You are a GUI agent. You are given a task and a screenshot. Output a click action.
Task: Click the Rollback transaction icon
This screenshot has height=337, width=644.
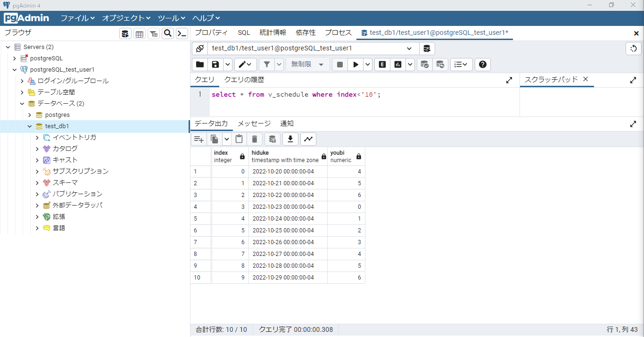(x=440, y=65)
